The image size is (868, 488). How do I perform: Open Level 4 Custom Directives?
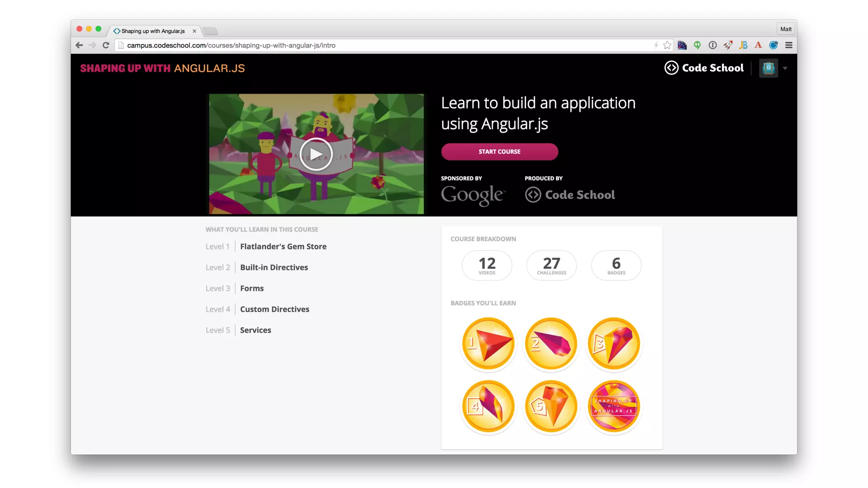pyautogui.click(x=257, y=309)
